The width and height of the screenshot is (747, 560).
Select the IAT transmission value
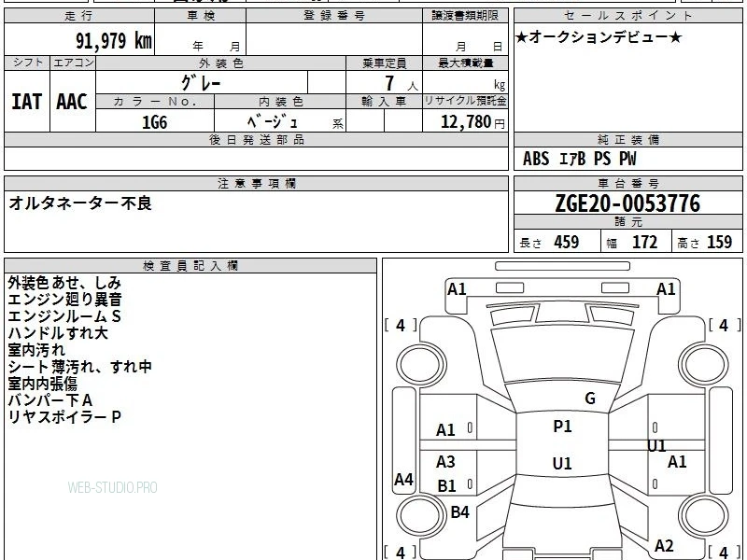coord(27,102)
